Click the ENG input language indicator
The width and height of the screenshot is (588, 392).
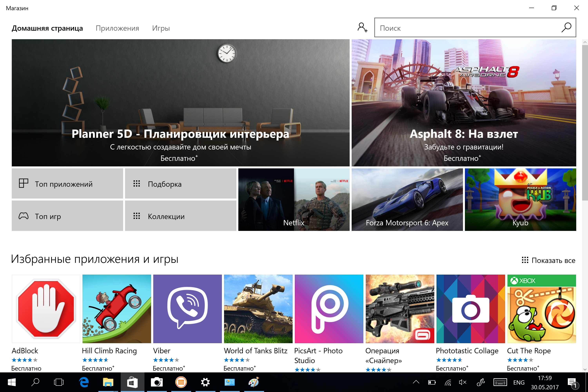click(519, 383)
